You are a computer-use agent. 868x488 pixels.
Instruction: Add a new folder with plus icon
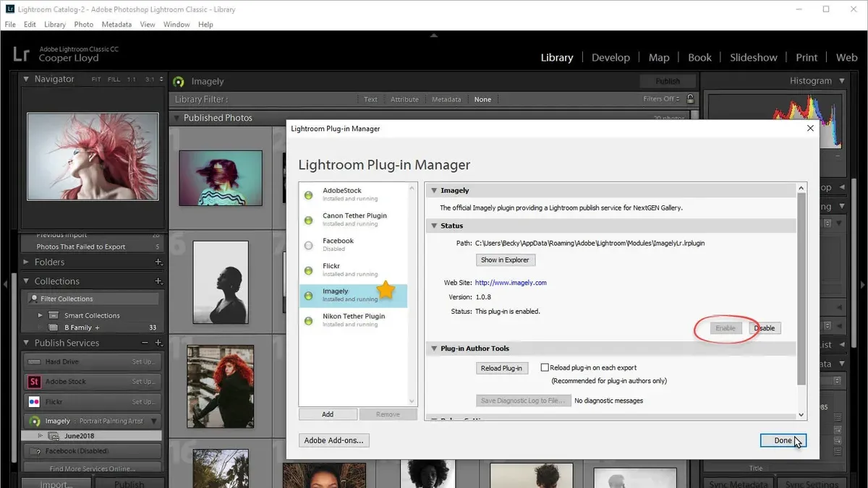pyautogui.click(x=158, y=262)
